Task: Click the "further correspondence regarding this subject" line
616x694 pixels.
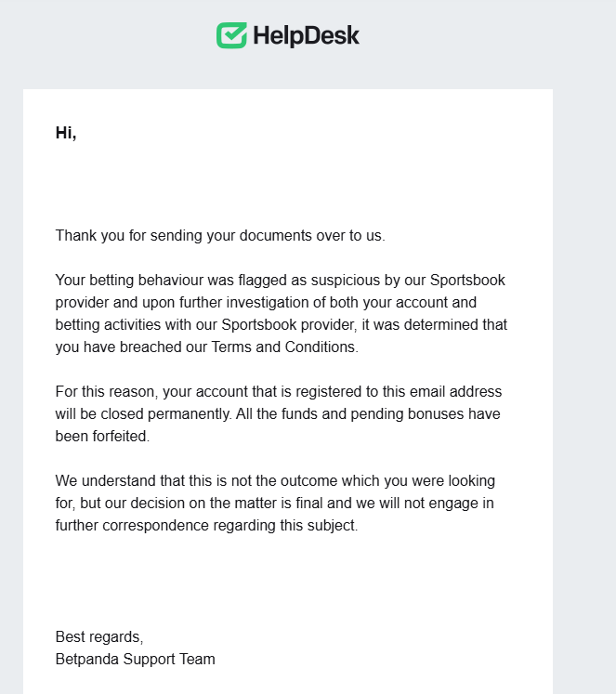Action: click(x=206, y=525)
